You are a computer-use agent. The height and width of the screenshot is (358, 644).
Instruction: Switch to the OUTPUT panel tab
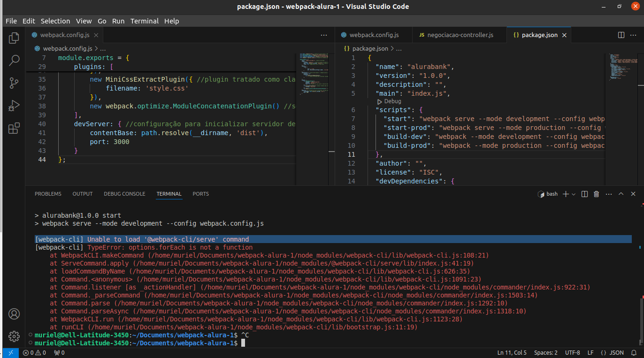click(x=83, y=194)
